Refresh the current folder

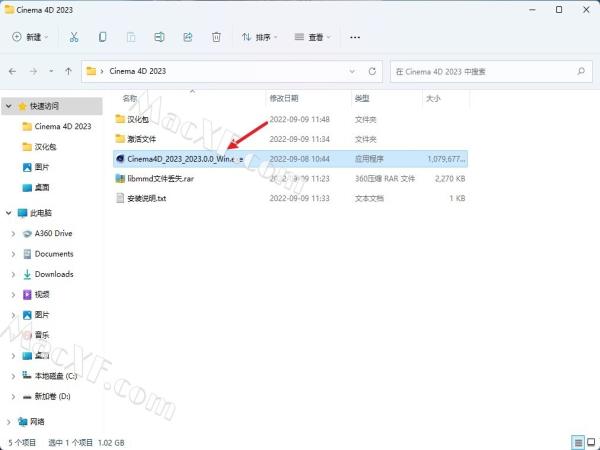click(372, 71)
